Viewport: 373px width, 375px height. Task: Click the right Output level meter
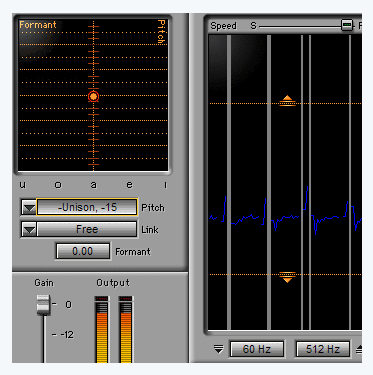pos(126,329)
